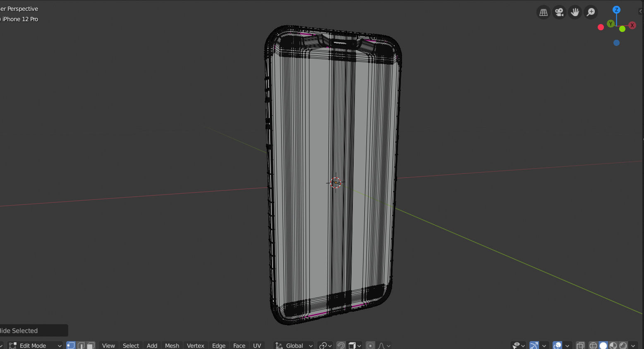The image size is (644, 349).
Task: Toggle proportional editing
Action: point(371,345)
